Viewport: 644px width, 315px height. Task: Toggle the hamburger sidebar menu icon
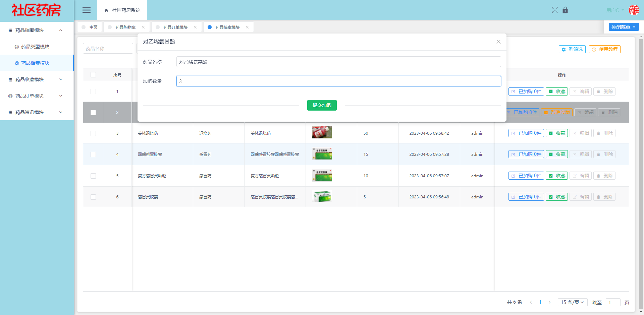[x=87, y=10]
